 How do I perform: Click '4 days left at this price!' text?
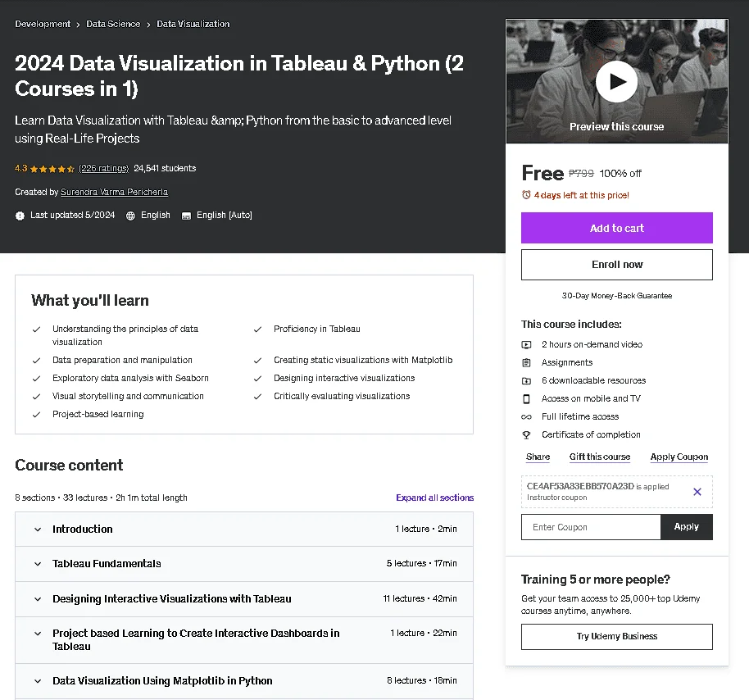pos(581,195)
